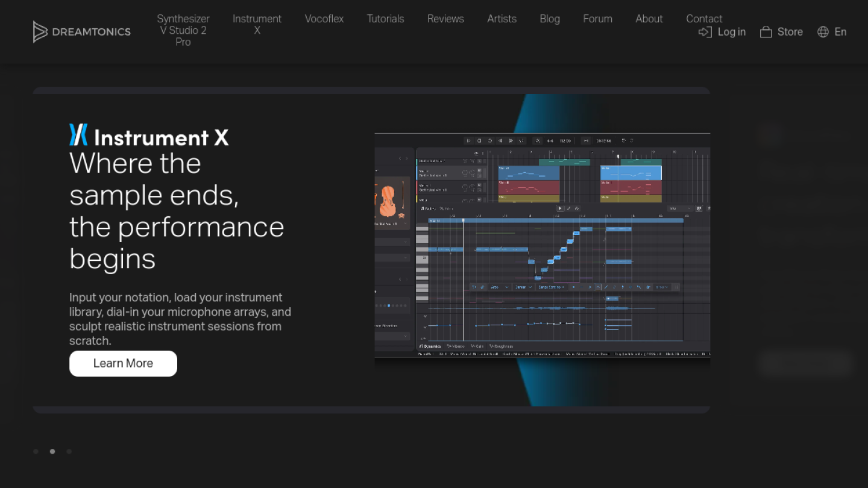
Task: Click the Dynamics tab in the screenshot
Action: point(430,346)
